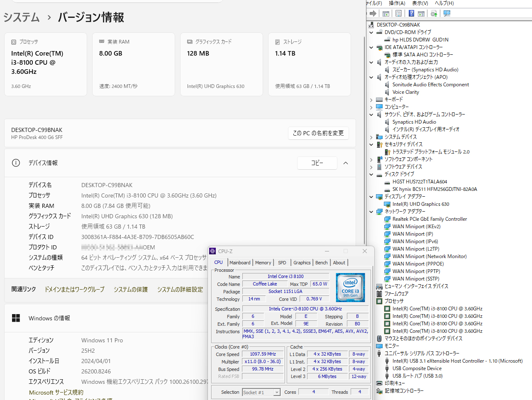Screen dimensions: 532x400
Task: Select HGST HUS722T1TALA604 disk drive
Action: [420, 182]
